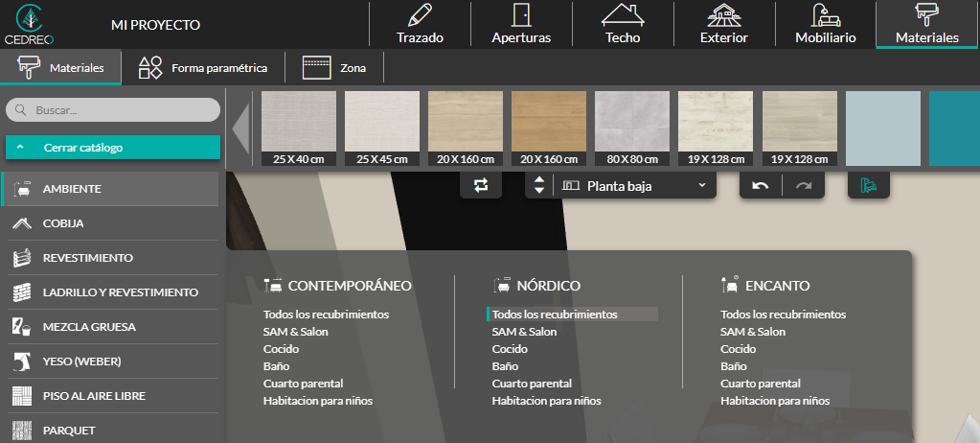
Task: Click the PARQUET wood icon
Action: 22,431
